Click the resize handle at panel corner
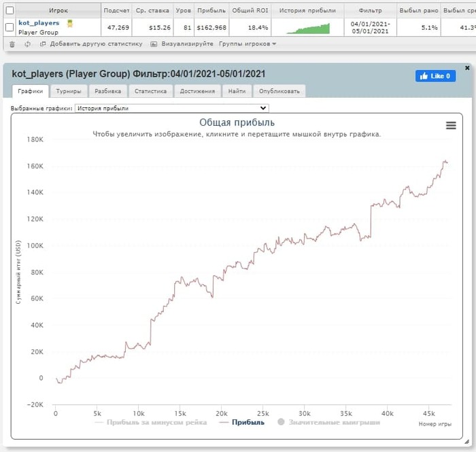476x452 pixels. [467, 442]
